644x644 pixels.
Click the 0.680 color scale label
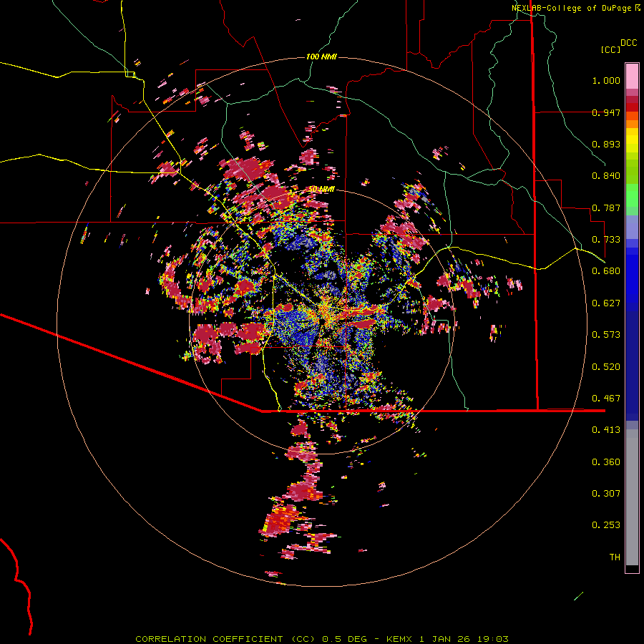click(x=606, y=271)
